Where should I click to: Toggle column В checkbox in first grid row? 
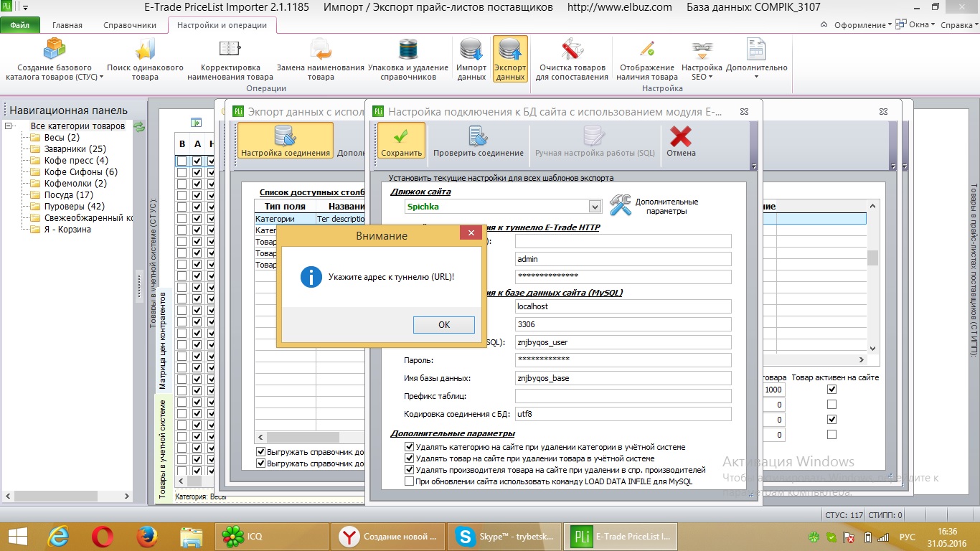point(182,161)
